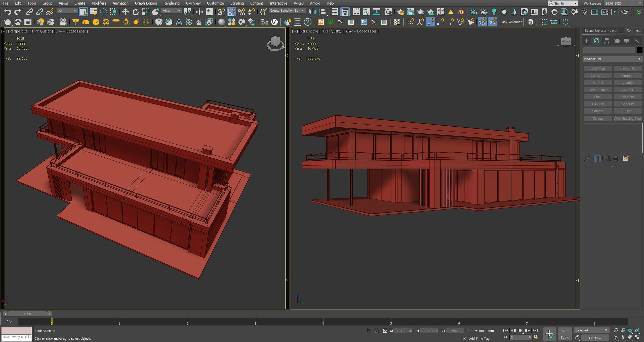This screenshot has height=342, width=644.
Task: Click the teapot icon in second toolbar row
Action: [x=8, y=22]
